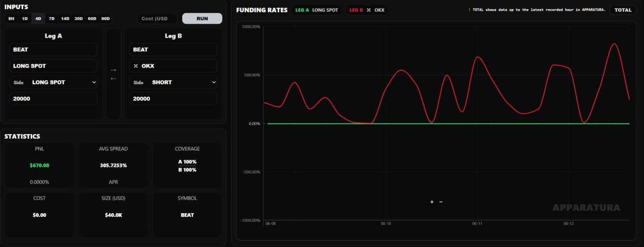Click the Cost (USD) input field

157,19
